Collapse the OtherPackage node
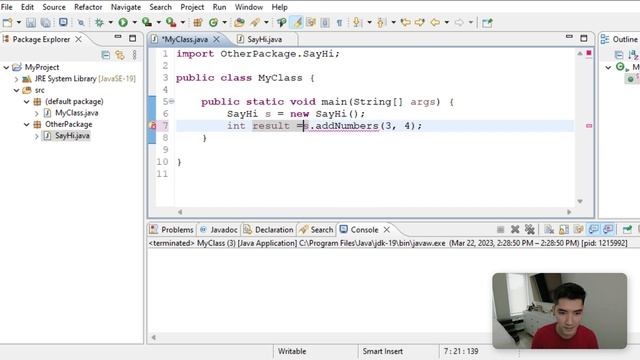This screenshot has width=640, height=360. click(27, 124)
